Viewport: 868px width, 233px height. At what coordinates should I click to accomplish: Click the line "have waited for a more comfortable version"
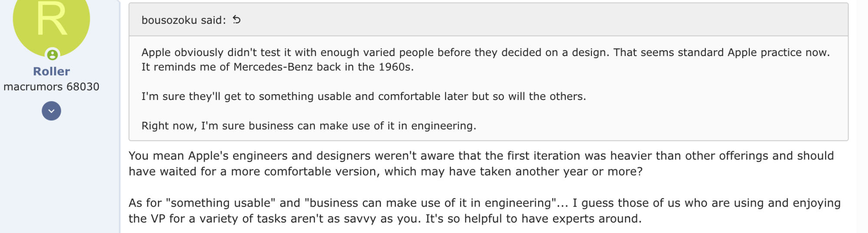coord(385,171)
